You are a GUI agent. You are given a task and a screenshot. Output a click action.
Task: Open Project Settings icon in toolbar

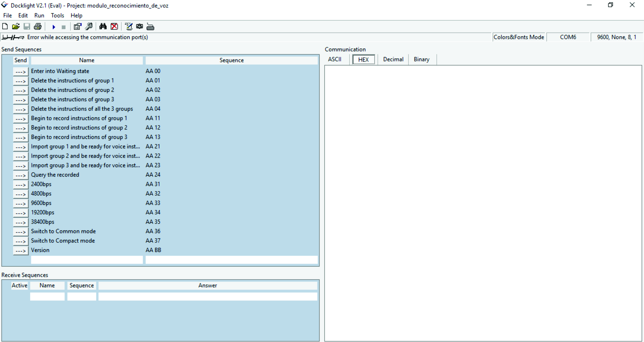click(78, 26)
